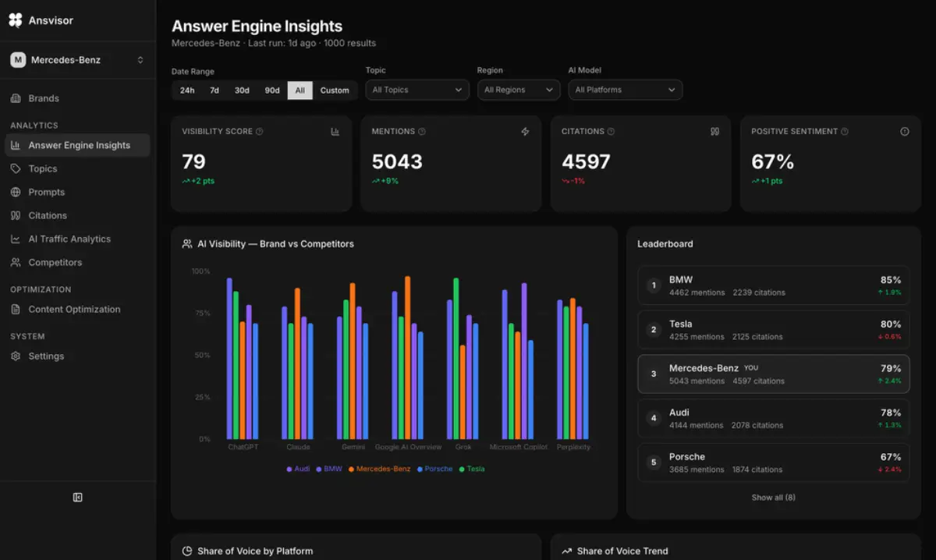Click Show all (8) link
The height and width of the screenshot is (560, 936).
(x=774, y=498)
